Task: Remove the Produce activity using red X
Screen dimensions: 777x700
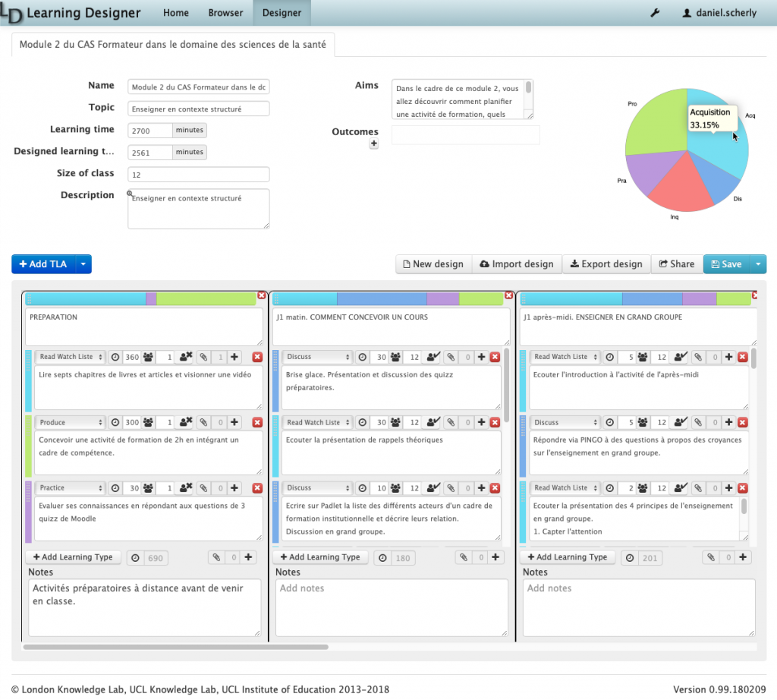Action: [x=257, y=422]
